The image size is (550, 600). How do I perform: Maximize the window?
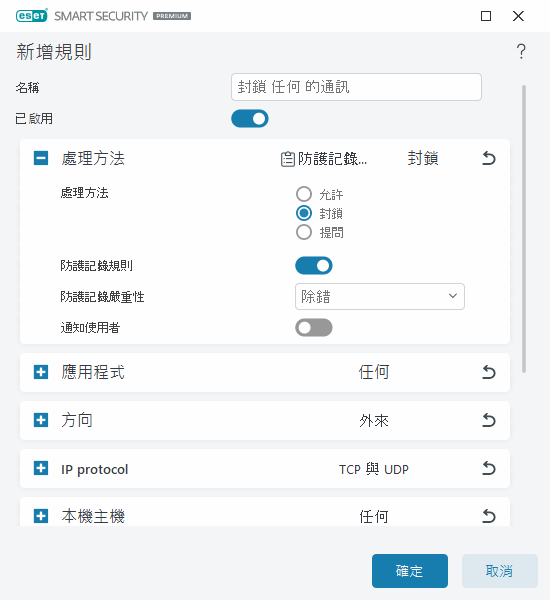(486, 16)
